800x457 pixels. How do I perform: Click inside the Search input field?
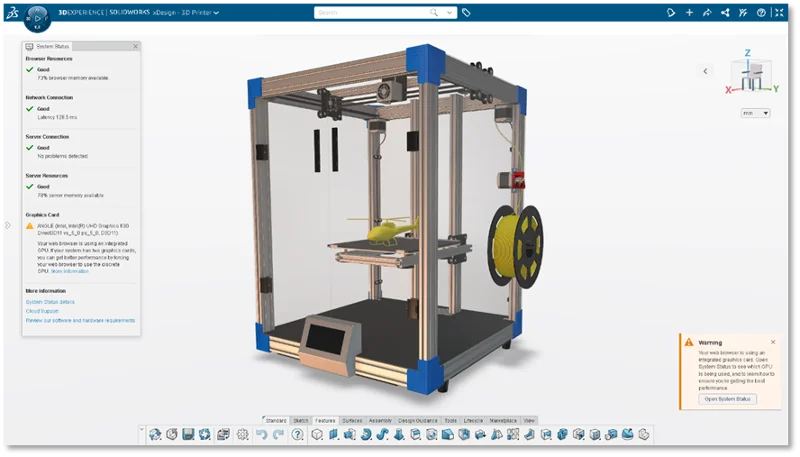coord(370,13)
